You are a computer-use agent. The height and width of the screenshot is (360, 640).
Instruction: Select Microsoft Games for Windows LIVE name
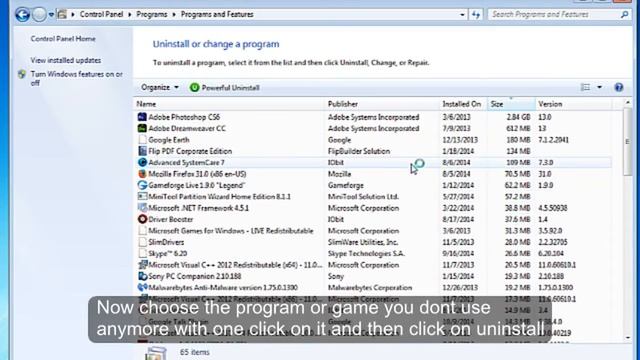[x=231, y=231]
